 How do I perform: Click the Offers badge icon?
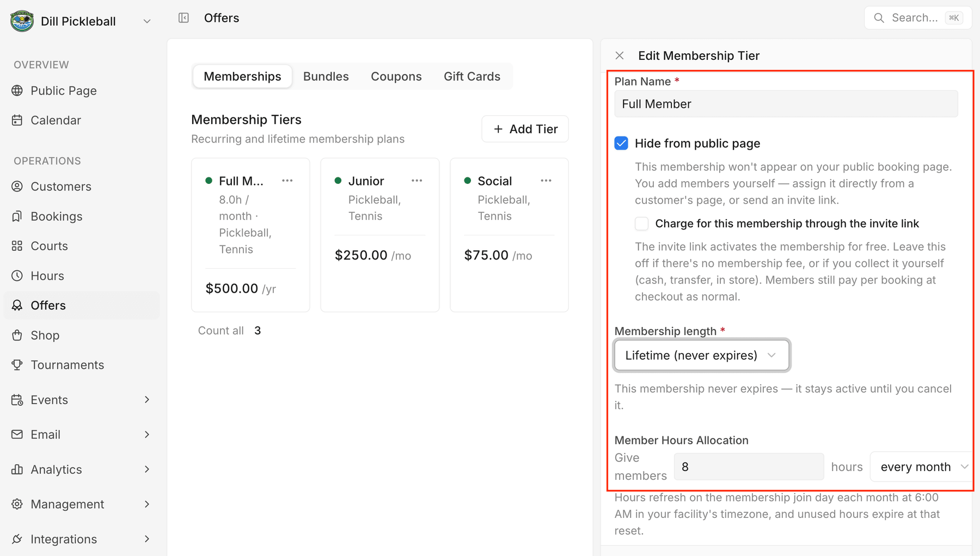pyautogui.click(x=17, y=305)
